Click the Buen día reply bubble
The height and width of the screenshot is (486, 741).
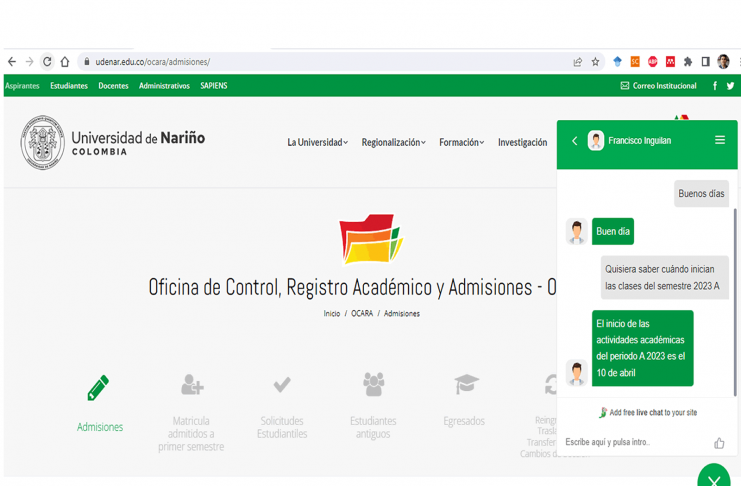[x=613, y=231]
